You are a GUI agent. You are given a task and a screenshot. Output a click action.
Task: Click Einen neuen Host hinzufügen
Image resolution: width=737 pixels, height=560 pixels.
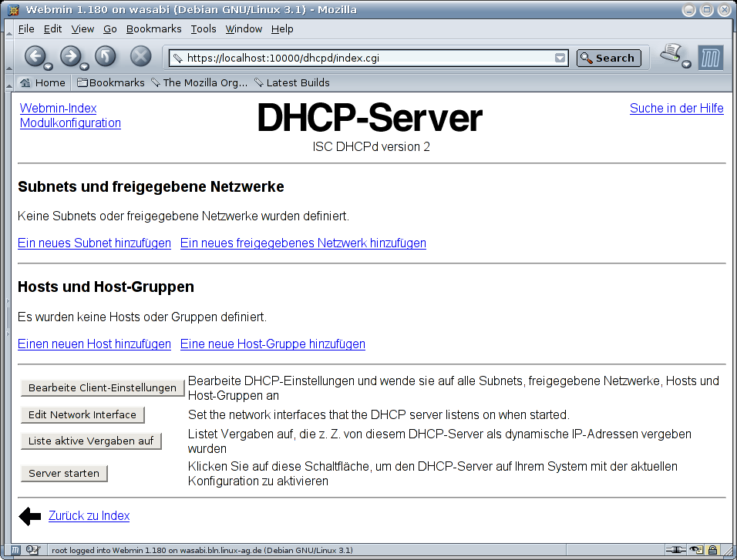94,344
